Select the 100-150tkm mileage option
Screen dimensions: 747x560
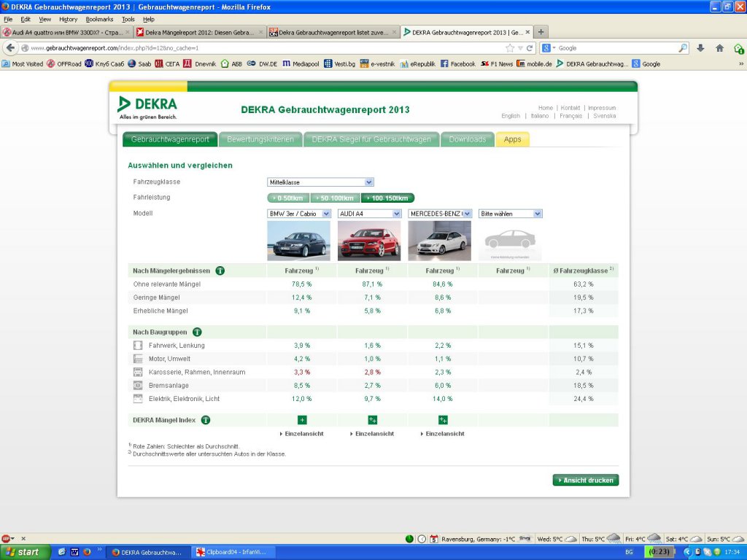click(387, 198)
